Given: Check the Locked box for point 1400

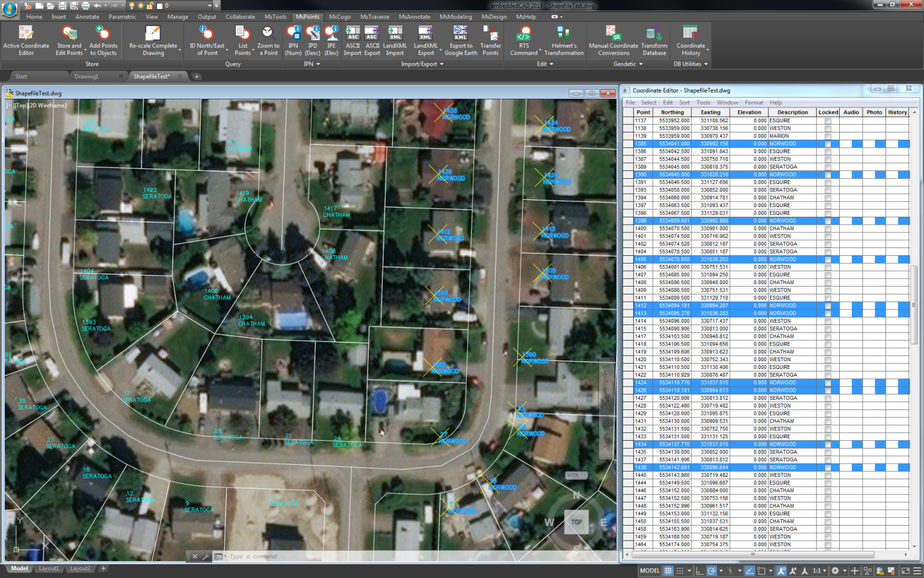Looking at the screenshot, I should pos(828,229).
